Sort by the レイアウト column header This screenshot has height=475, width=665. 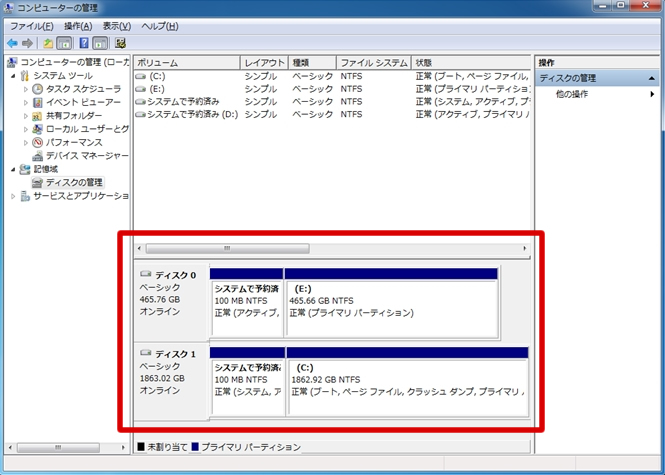[264, 63]
